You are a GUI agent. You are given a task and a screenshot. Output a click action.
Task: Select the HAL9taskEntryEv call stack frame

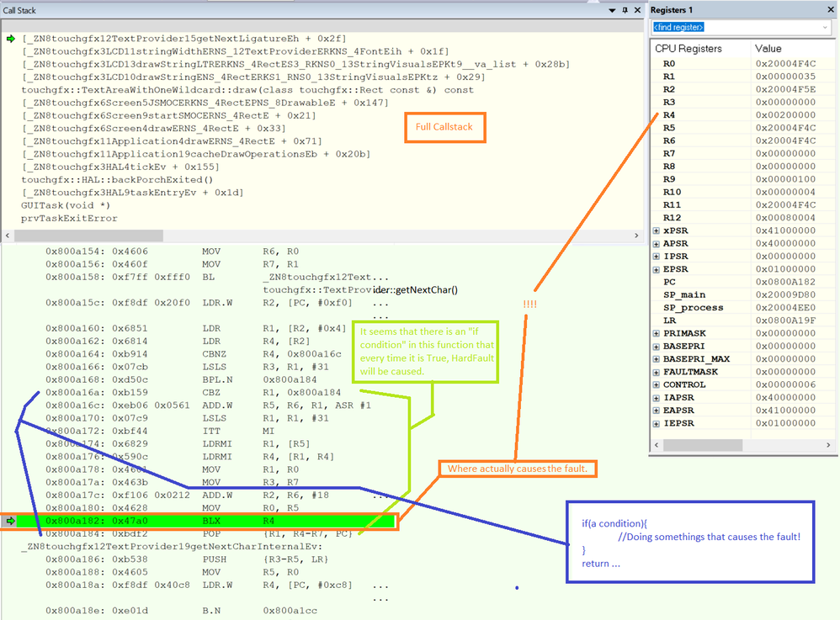click(132, 193)
